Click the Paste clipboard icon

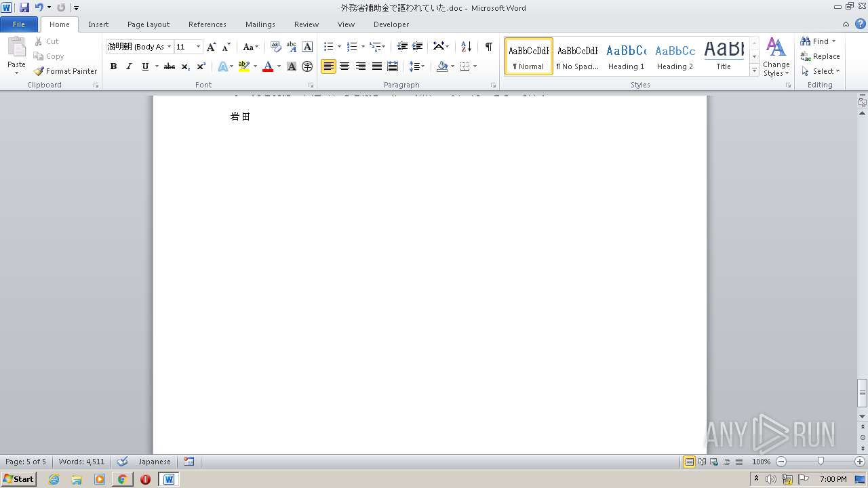point(16,47)
